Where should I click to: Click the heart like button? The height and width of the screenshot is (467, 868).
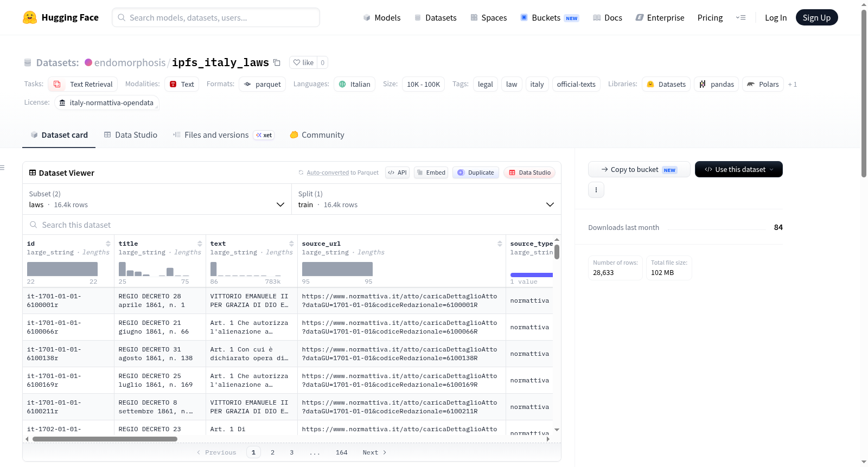point(303,62)
